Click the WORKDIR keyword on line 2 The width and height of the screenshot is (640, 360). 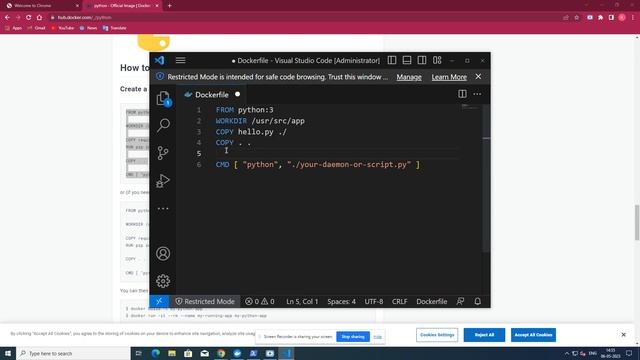(x=231, y=121)
